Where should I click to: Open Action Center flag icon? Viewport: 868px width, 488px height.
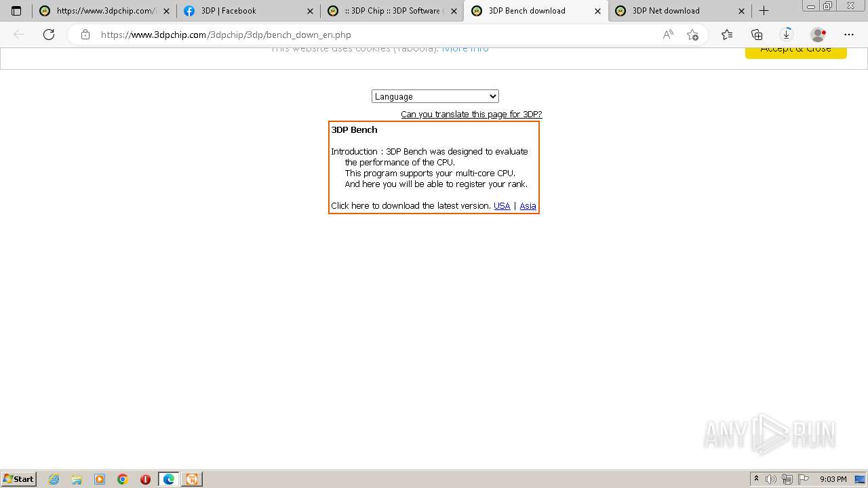click(x=804, y=479)
